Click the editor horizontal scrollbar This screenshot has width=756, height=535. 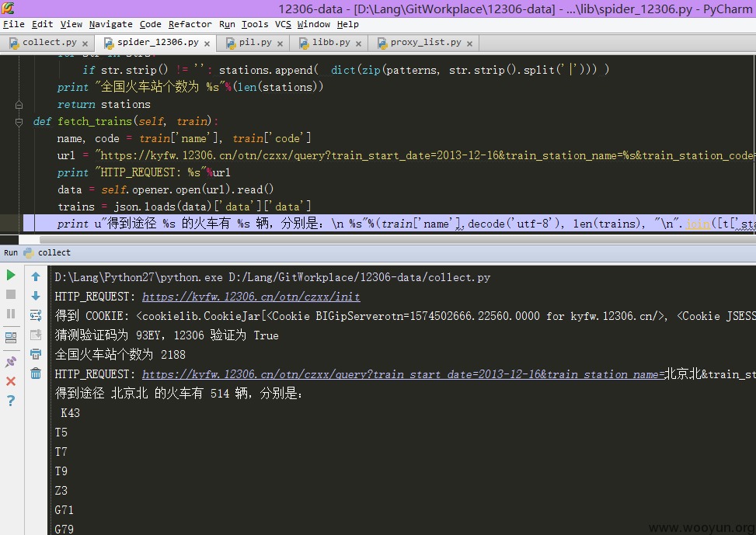(397, 239)
